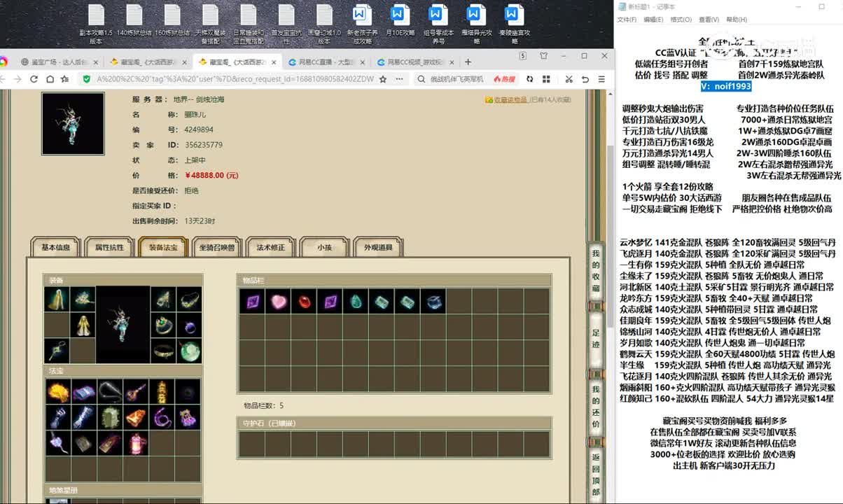Screen dimensions: 843x504
Task: Open the 法术修正 tab
Action: (270, 247)
